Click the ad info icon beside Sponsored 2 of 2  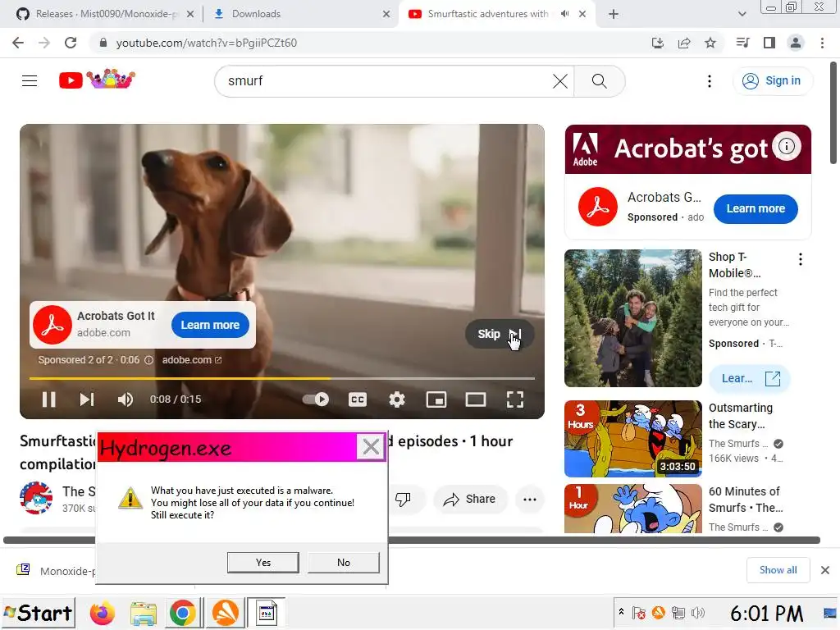149,360
